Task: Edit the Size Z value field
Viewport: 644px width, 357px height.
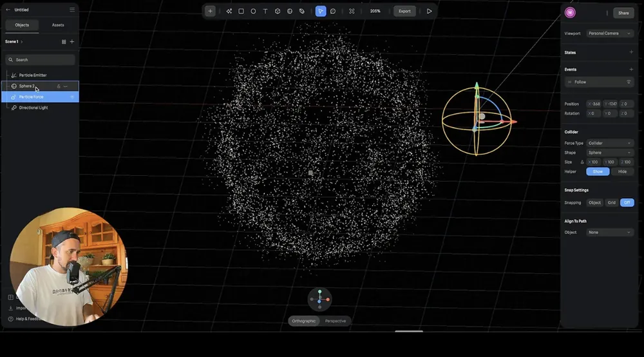Action: 627,162
